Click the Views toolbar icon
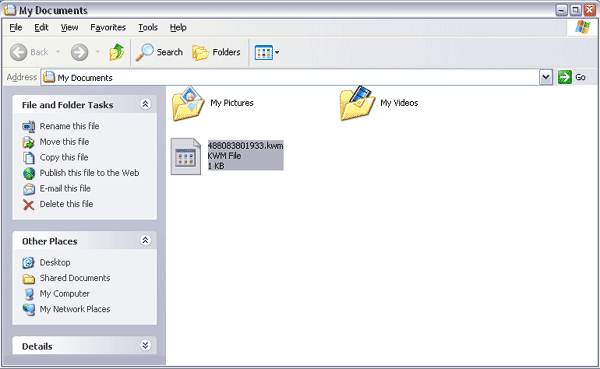 click(264, 52)
